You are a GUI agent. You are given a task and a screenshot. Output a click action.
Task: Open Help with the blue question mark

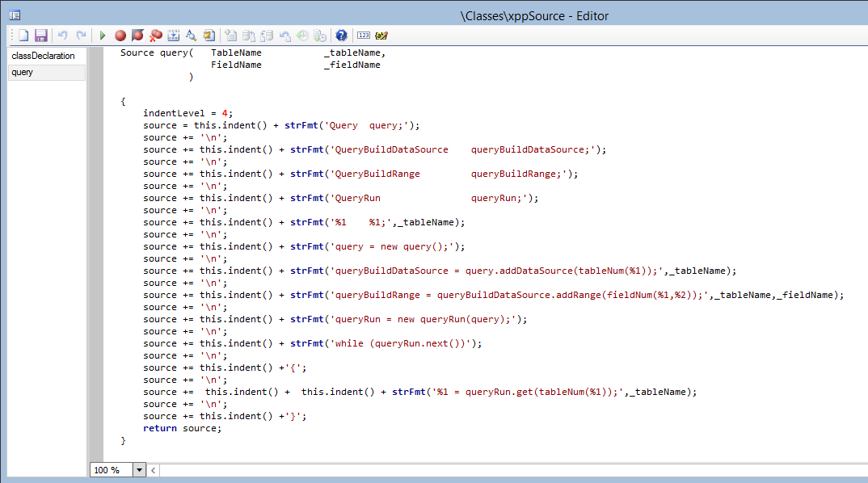(x=341, y=36)
